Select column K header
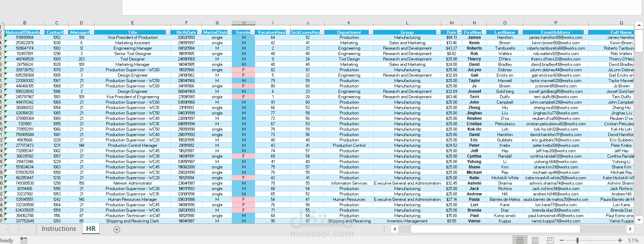 point(349,23)
